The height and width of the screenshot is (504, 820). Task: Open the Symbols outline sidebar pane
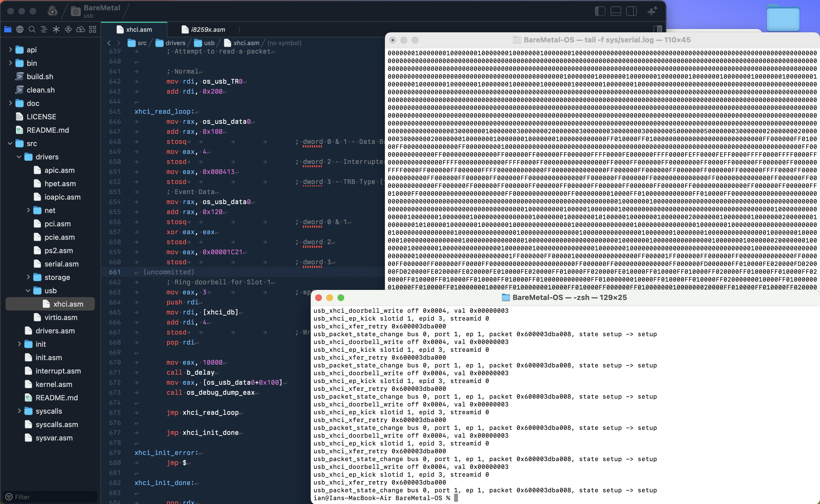(x=44, y=29)
